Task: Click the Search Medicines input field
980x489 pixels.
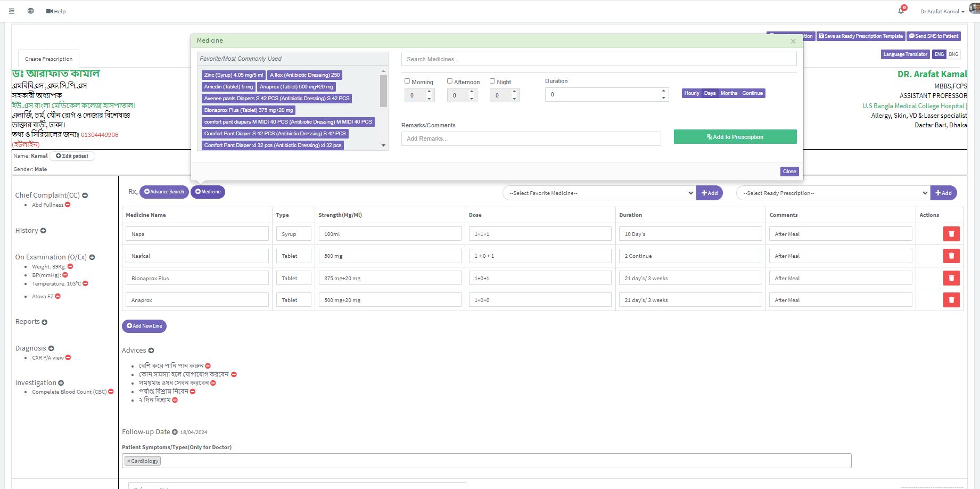Action: (598, 59)
